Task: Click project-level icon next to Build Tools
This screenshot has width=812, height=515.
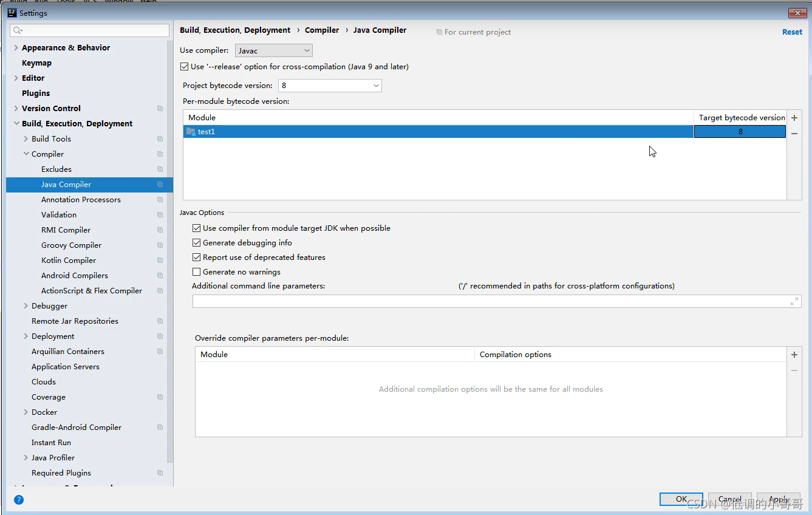Action: tap(160, 139)
